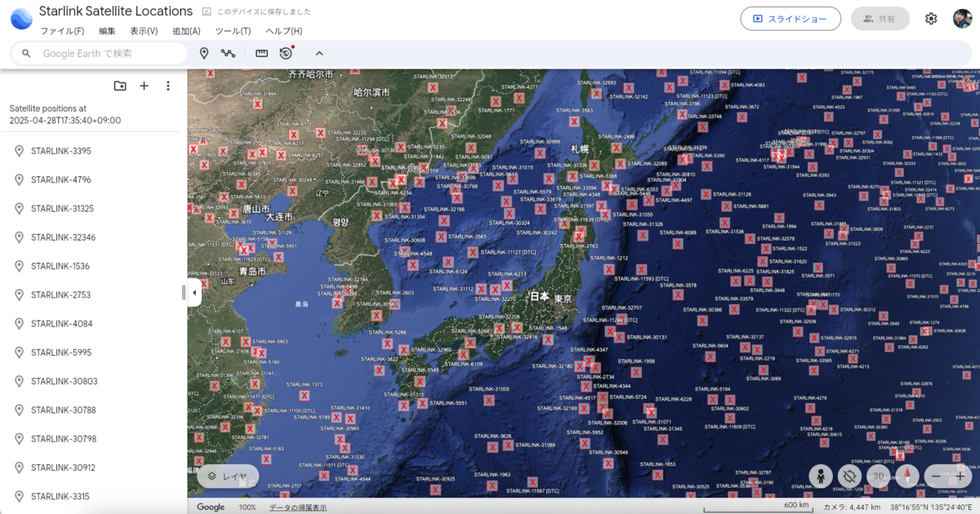Collapse the sidebar panel with arrow handle

(194, 293)
